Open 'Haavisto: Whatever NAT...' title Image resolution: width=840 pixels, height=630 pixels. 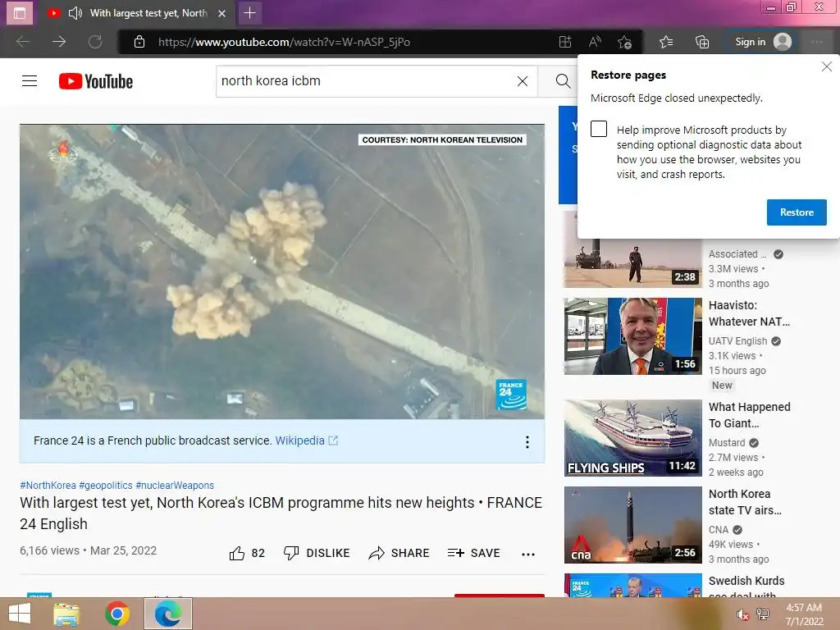click(x=749, y=313)
